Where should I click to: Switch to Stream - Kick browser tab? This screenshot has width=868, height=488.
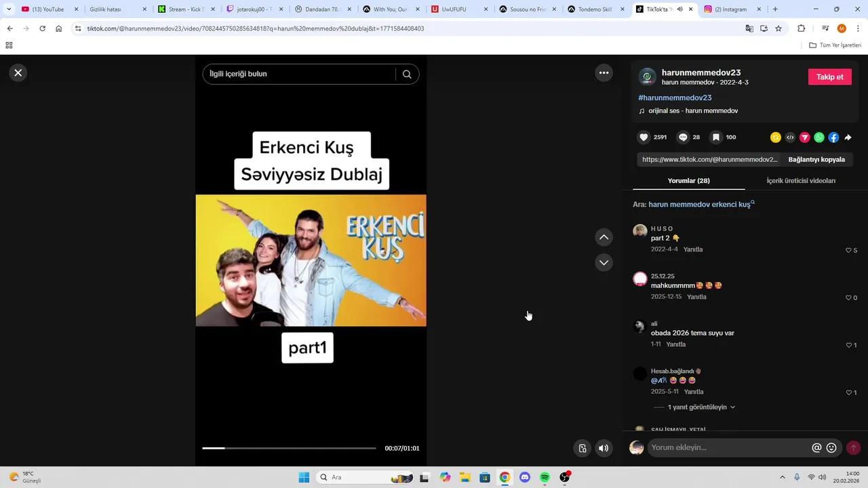pyautogui.click(x=185, y=9)
